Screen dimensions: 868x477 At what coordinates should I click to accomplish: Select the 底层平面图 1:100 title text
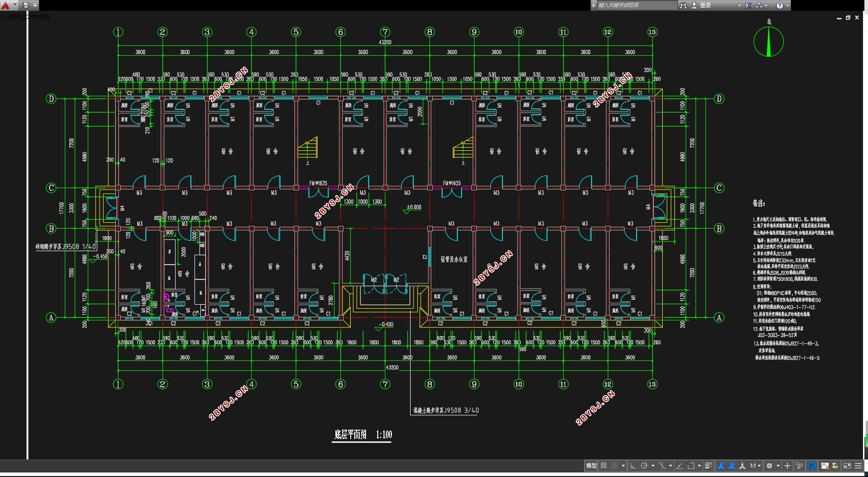pyautogui.click(x=363, y=435)
